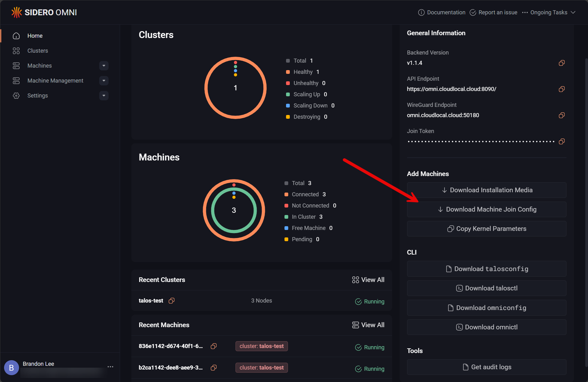Copy the Join Token

click(x=561, y=141)
